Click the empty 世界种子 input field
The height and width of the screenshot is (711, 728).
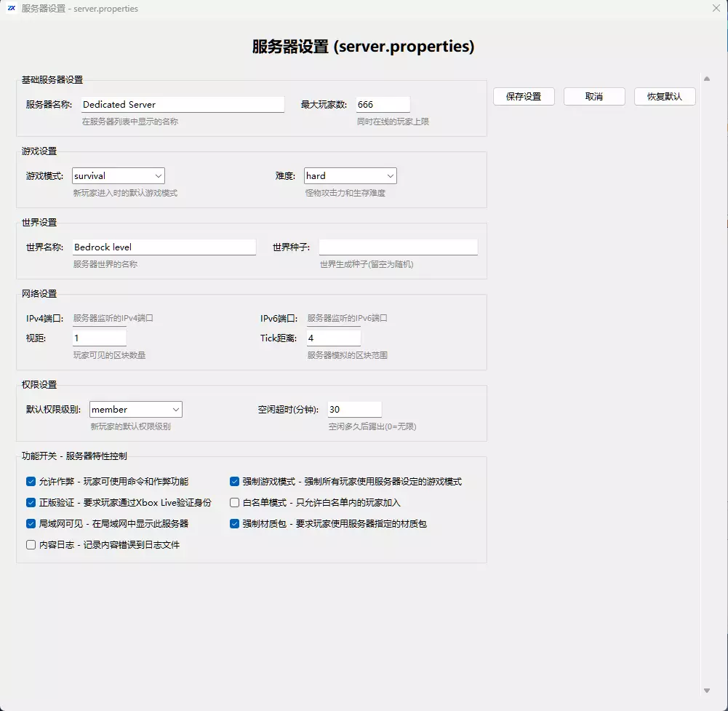(x=399, y=247)
